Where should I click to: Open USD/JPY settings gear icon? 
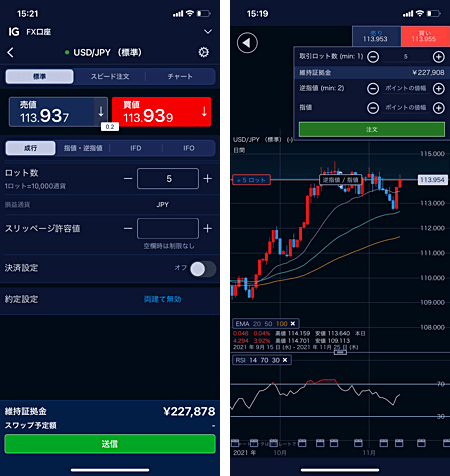point(204,52)
